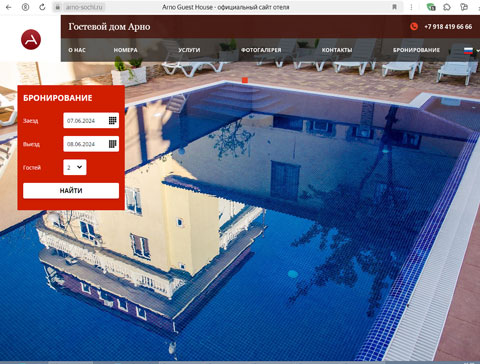
Task: Click the Гостевой дом Арно title
Action: 109,27
